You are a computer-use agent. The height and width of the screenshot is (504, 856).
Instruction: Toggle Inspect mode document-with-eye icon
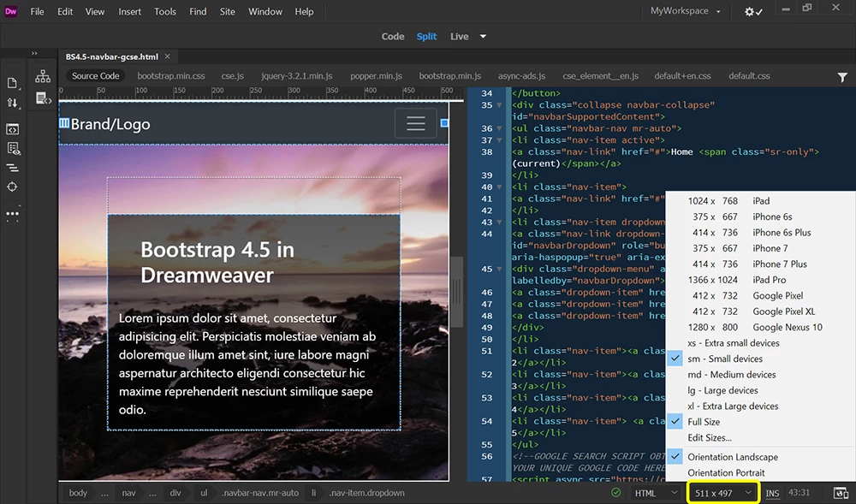pos(13,148)
